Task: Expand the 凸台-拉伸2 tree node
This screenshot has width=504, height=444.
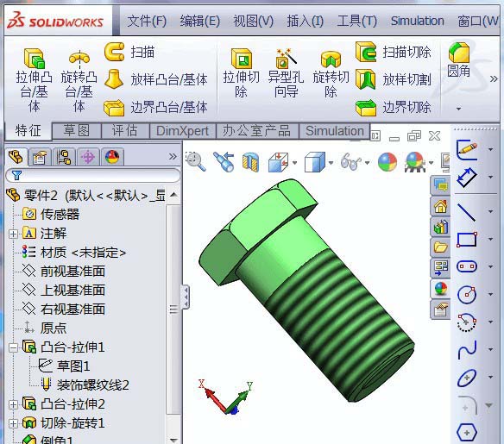Action: (x=13, y=404)
